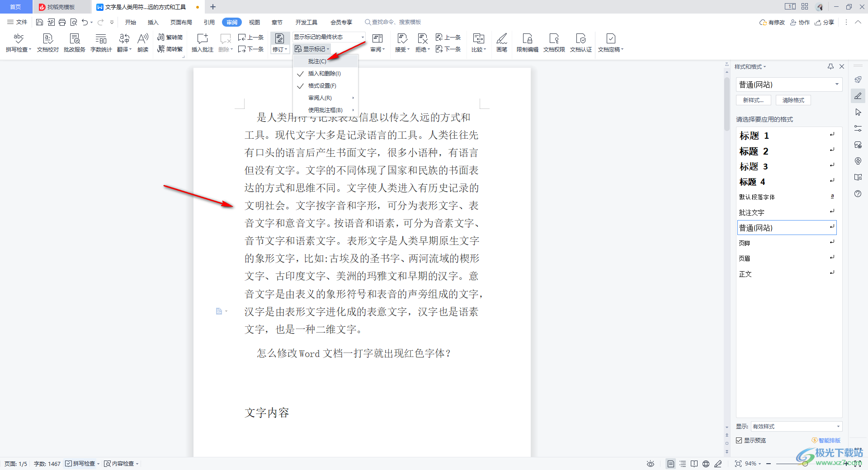The image size is (868, 470).
Task: Uncheck 插入和删除(I) in the menu
Action: pos(325,73)
